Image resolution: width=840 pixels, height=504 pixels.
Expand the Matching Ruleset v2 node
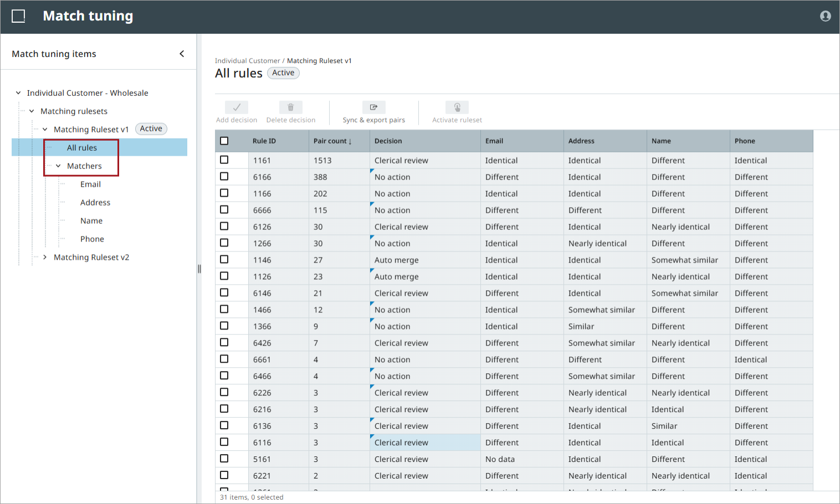pos(45,258)
